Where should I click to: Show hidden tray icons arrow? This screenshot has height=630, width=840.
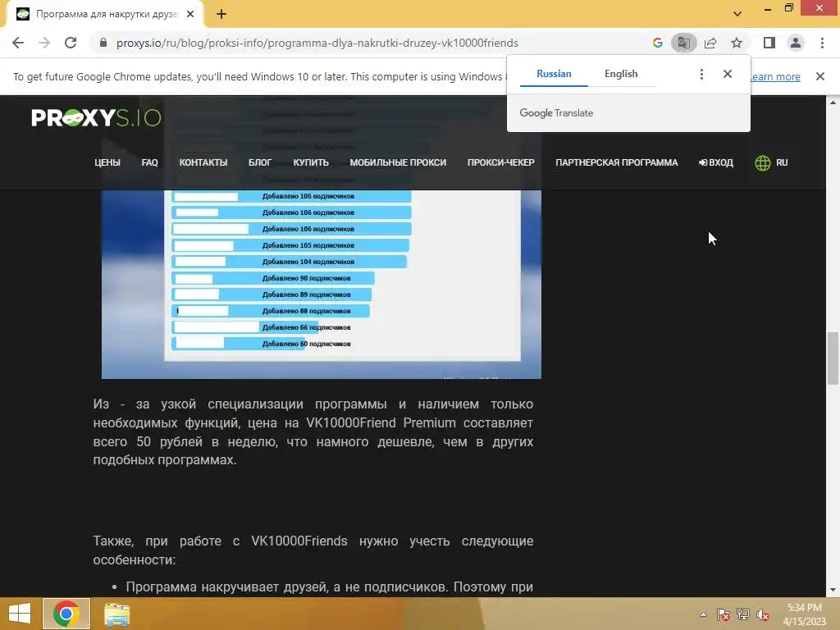[703, 614]
